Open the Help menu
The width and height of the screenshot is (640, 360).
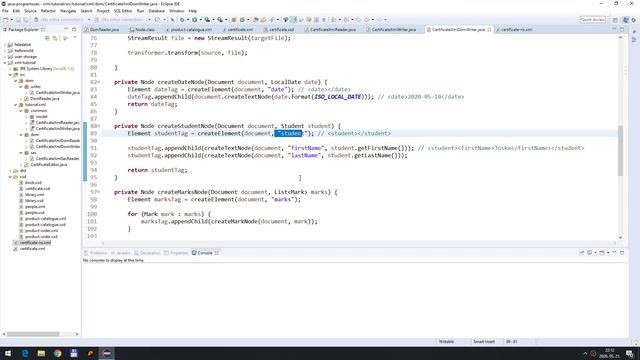193,11
